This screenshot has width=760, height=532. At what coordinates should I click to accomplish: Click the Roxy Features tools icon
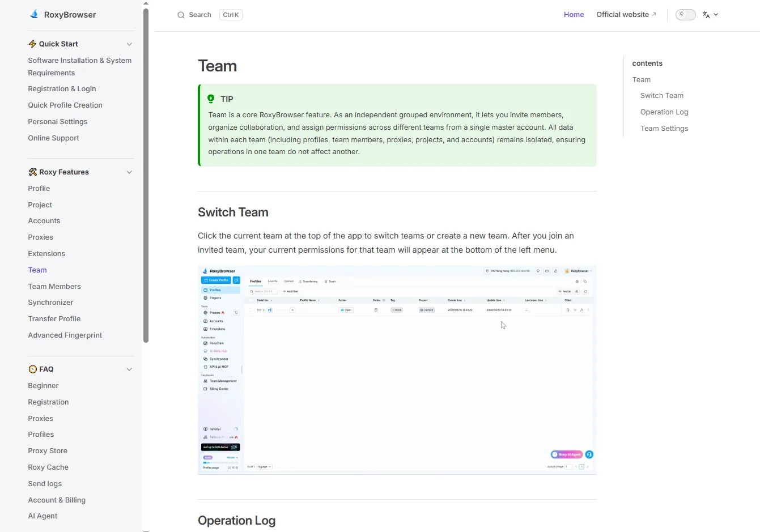pyautogui.click(x=32, y=172)
